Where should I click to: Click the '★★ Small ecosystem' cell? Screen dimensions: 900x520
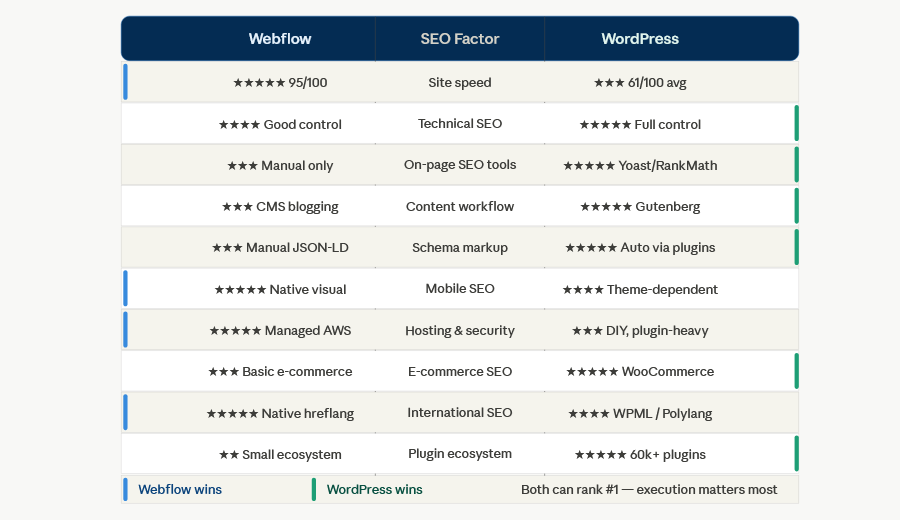pos(280,455)
